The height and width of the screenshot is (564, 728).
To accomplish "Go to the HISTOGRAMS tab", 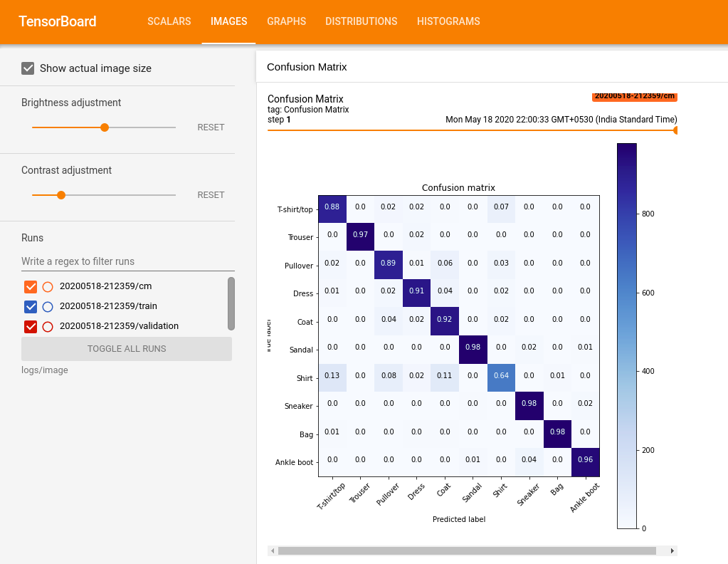I will pyautogui.click(x=448, y=21).
